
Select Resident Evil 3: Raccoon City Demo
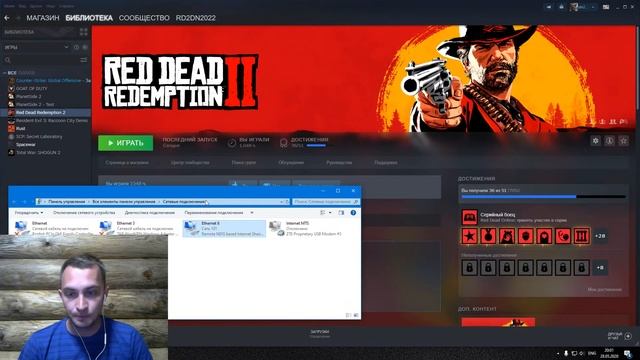point(48,121)
